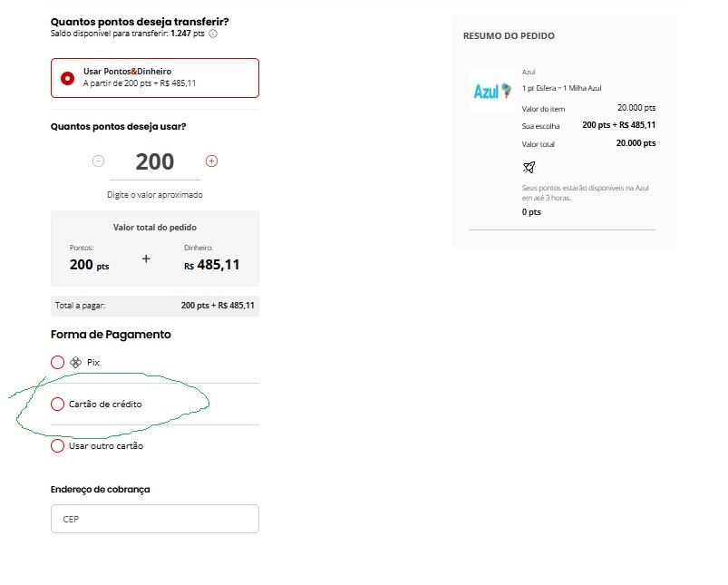Image resolution: width=728 pixels, height=585 pixels.
Task: Select the Usar Pontos&Dinheiro radio option
Action: coord(67,78)
